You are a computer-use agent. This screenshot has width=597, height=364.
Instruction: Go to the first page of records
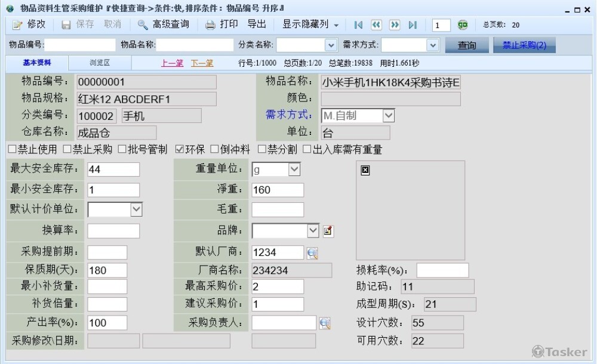(x=358, y=25)
